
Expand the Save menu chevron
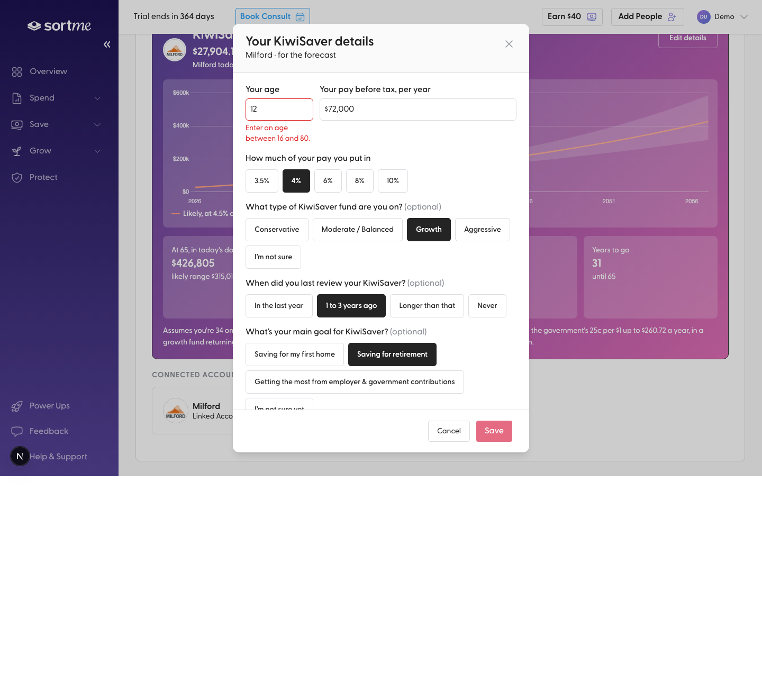pyautogui.click(x=97, y=124)
